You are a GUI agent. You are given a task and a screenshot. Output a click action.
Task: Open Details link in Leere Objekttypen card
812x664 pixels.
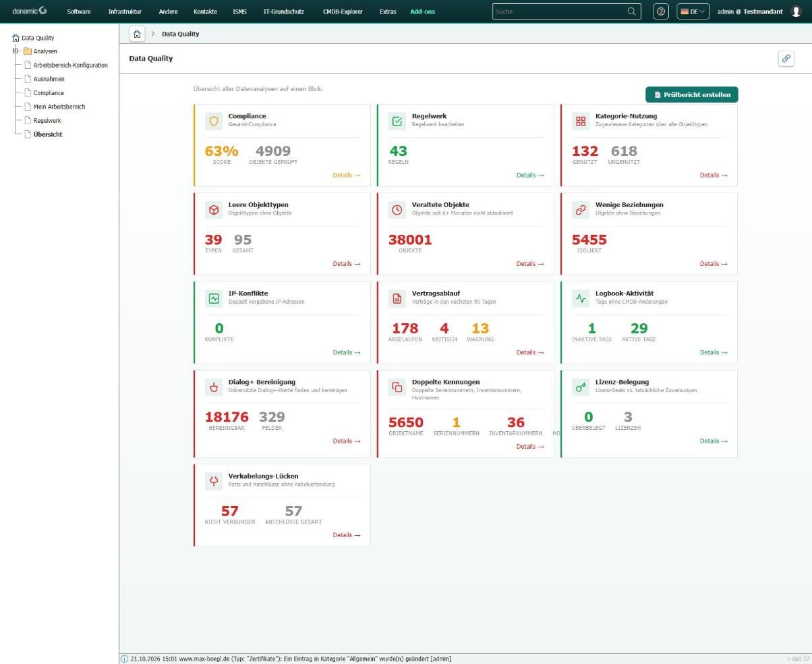tap(347, 264)
